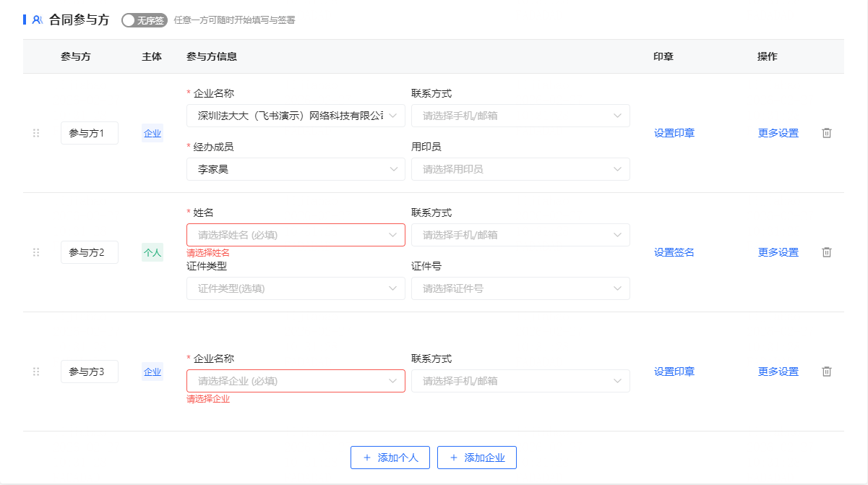The image size is (868, 485).
Task: Click drag handle icon of 参与方3
Action: click(x=36, y=372)
